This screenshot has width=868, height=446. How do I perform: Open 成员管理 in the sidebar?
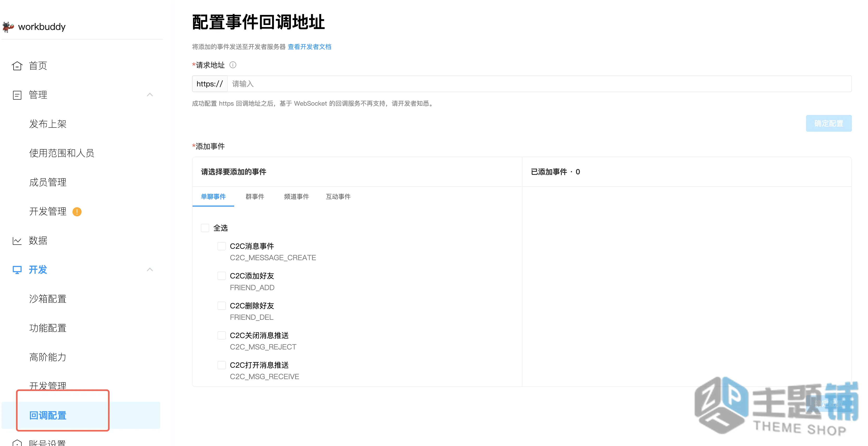(x=48, y=182)
